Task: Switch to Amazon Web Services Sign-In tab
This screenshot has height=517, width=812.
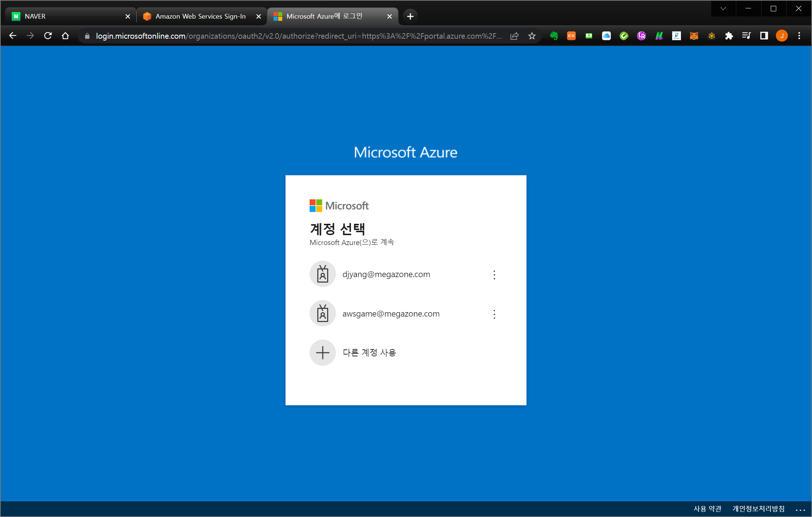Action: click(x=200, y=16)
